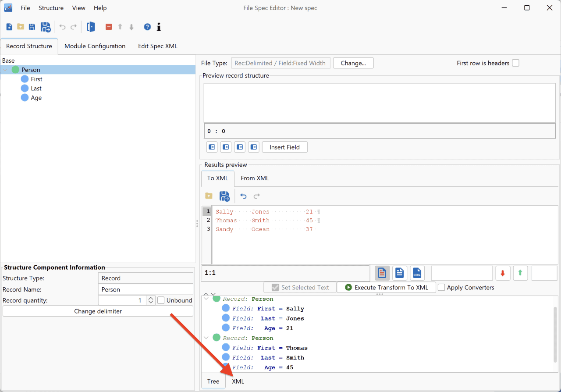Switch to the From XML tab
The height and width of the screenshot is (392, 561).
click(x=255, y=178)
